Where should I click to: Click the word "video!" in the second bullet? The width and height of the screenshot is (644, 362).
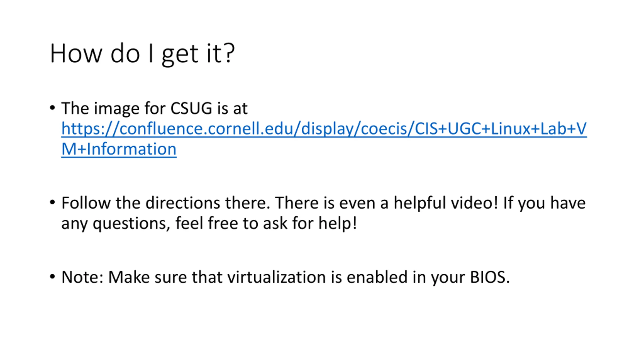point(474,203)
